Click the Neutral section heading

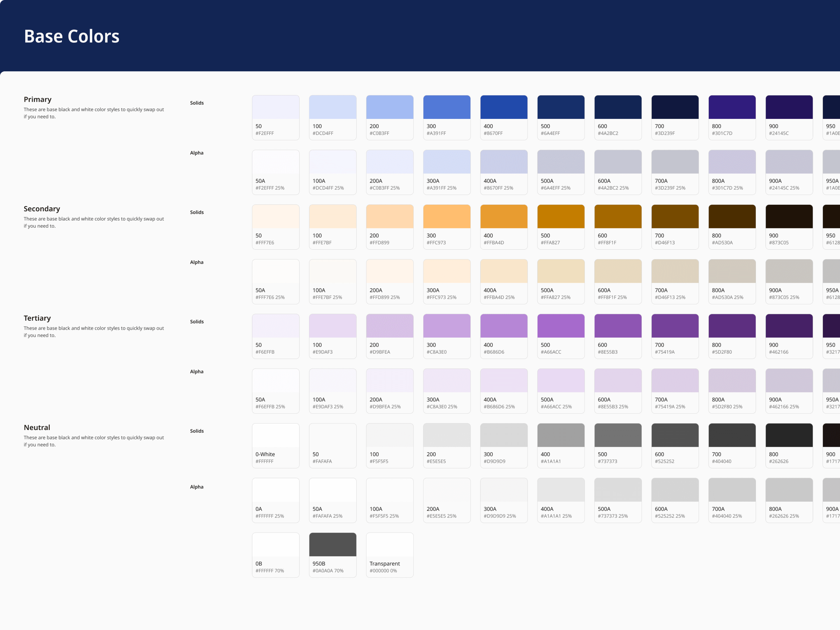click(x=37, y=428)
